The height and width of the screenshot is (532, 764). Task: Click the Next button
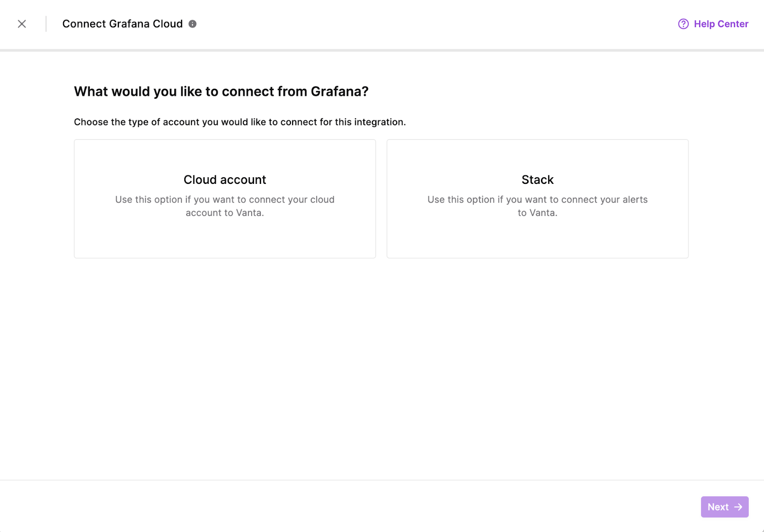click(724, 507)
